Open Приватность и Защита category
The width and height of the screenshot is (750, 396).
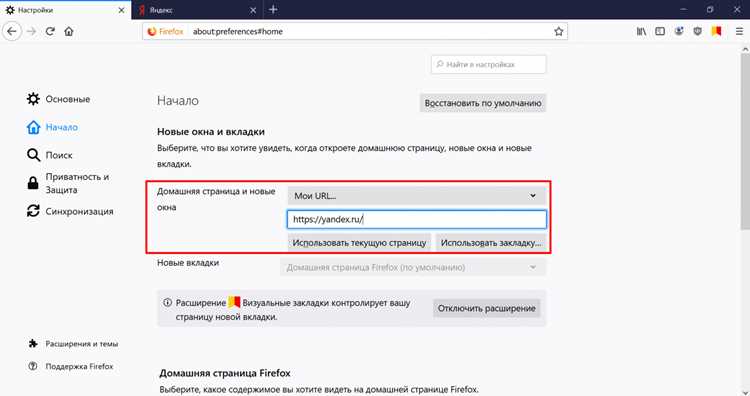(68, 183)
